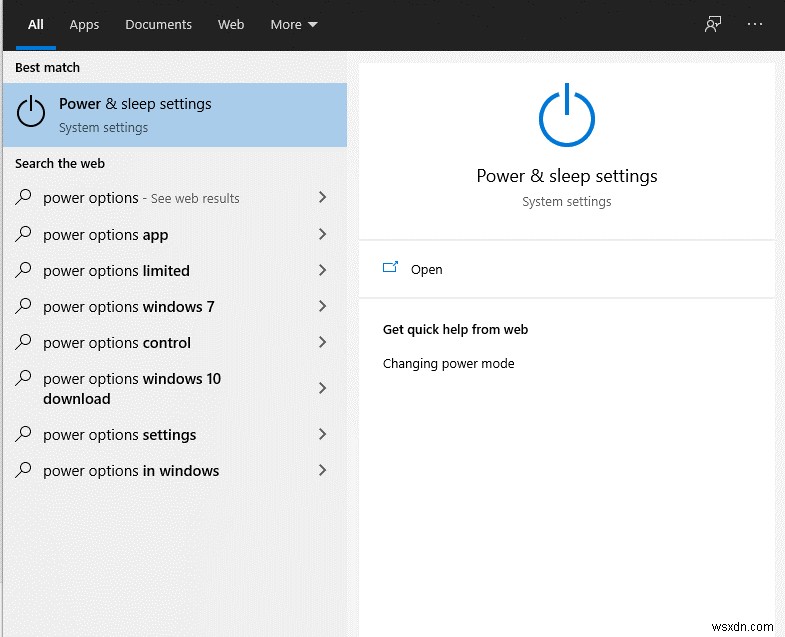This screenshot has width=785, height=637.
Task: Open the Documents search tab
Action: pos(158,25)
